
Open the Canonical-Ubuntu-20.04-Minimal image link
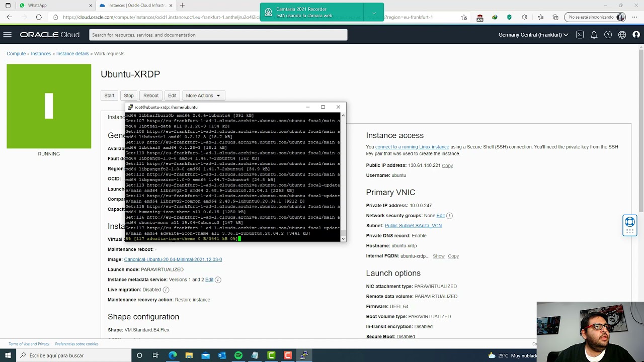click(173, 259)
